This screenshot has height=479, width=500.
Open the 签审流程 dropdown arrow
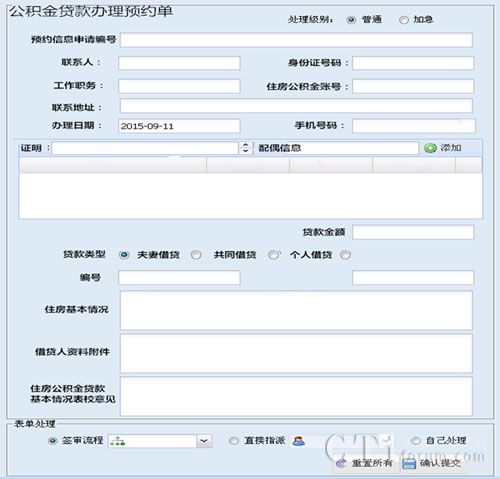pos(204,441)
